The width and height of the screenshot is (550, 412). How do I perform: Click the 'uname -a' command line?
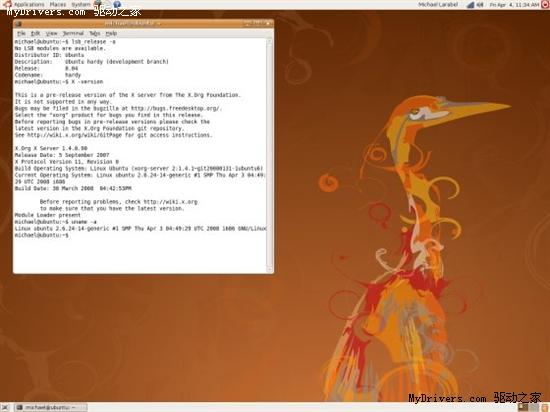pos(56,222)
